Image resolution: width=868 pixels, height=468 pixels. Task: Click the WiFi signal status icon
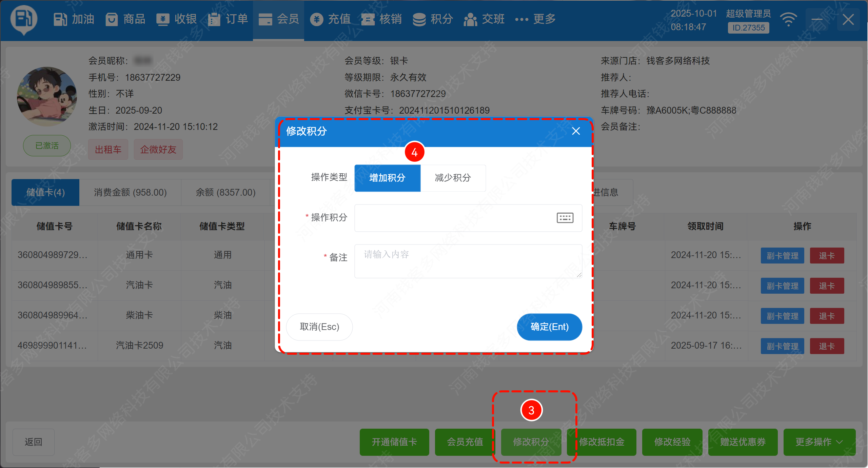point(788,19)
